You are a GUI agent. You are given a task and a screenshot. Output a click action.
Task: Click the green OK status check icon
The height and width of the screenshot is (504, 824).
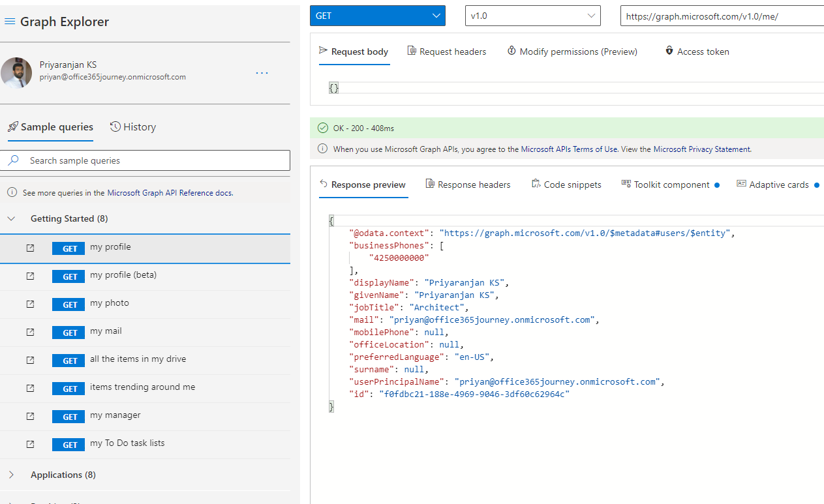322,128
